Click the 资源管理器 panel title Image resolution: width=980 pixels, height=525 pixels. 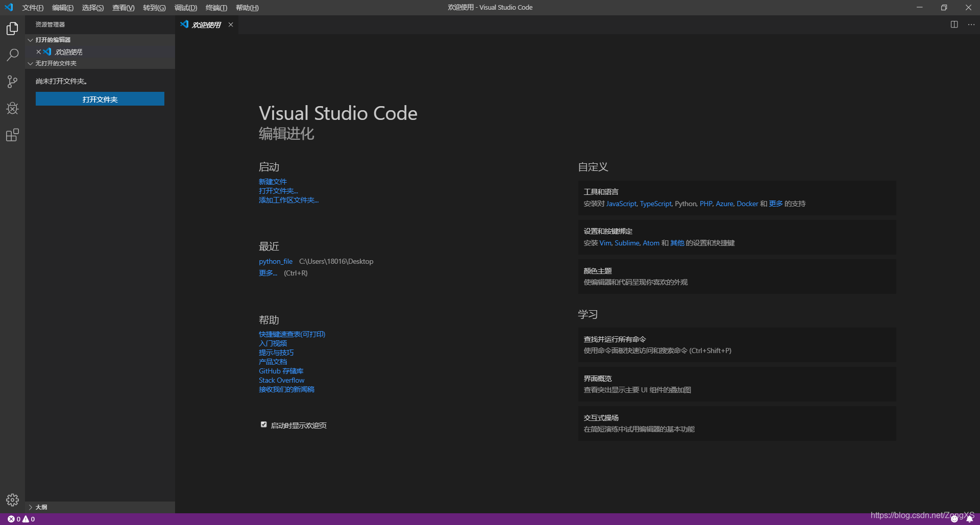tap(50, 24)
